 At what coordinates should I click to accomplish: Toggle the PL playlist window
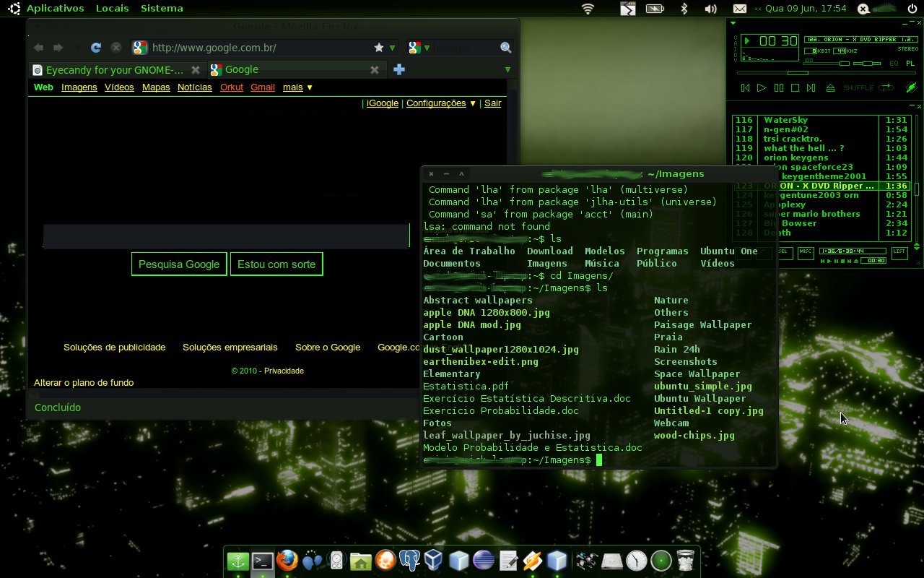coord(910,64)
